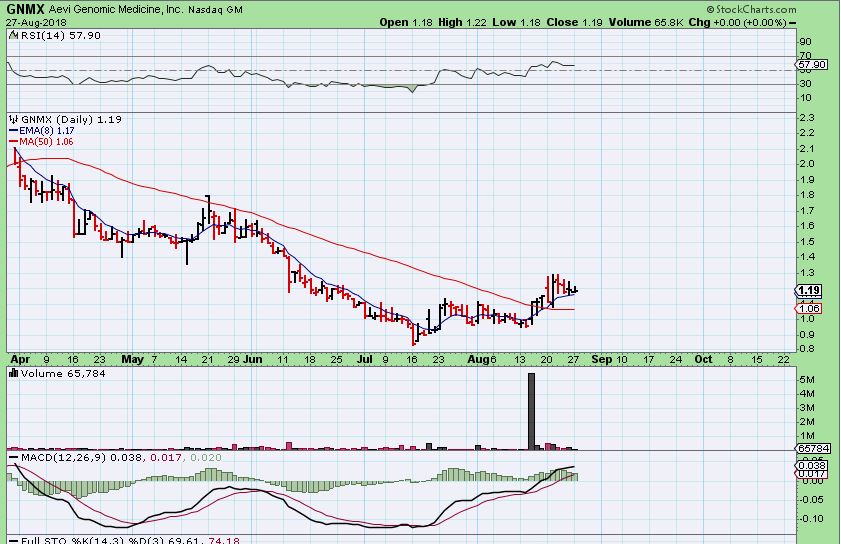Screen dimensions: 841x544
Task: Click the 1.06 MA(50) value tag on axis
Action: coord(808,309)
